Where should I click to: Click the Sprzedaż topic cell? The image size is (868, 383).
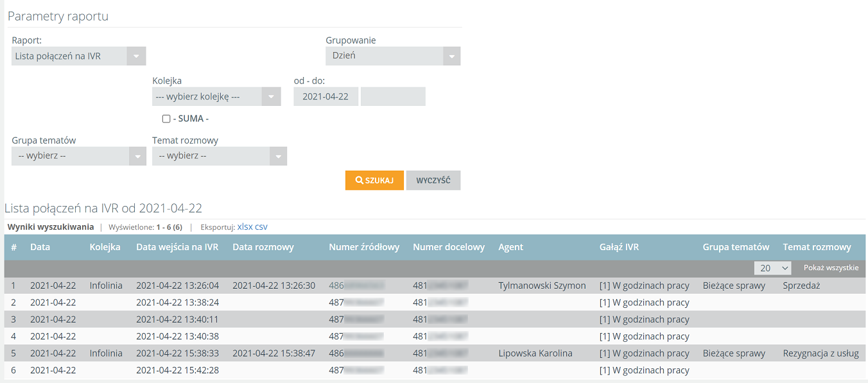801,285
